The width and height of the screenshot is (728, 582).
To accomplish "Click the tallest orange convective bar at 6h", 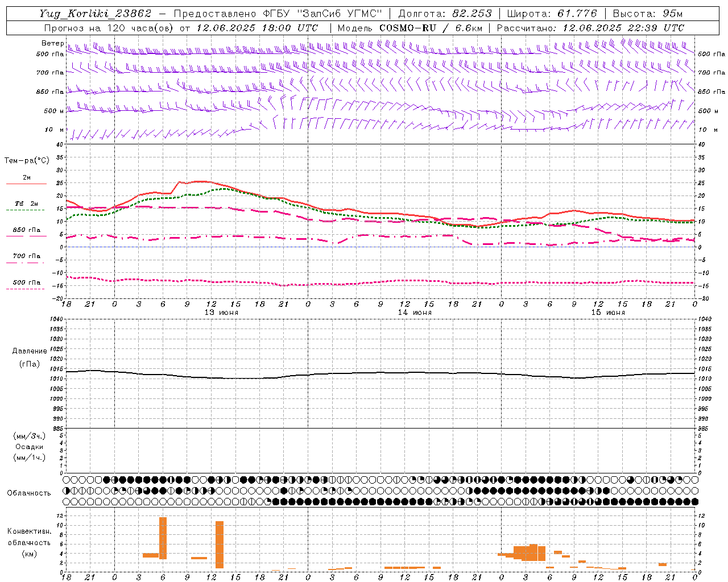I will (x=163, y=538).
